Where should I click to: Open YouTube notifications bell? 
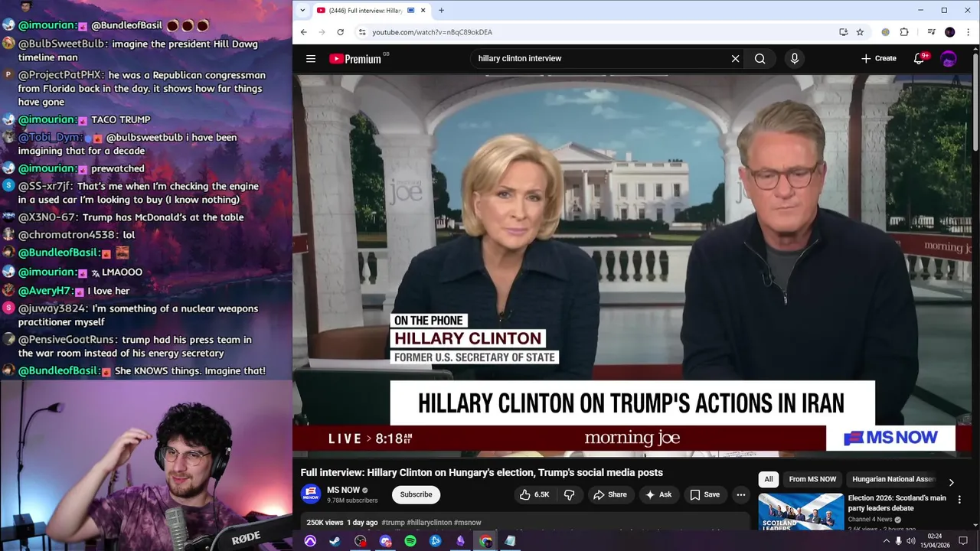[920, 58]
